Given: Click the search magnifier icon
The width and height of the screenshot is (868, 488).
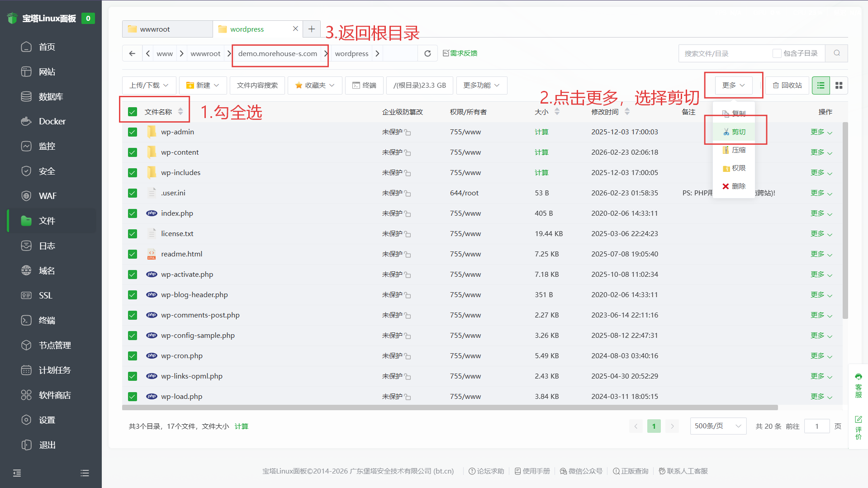Looking at the screenshot, I should 836,53.
